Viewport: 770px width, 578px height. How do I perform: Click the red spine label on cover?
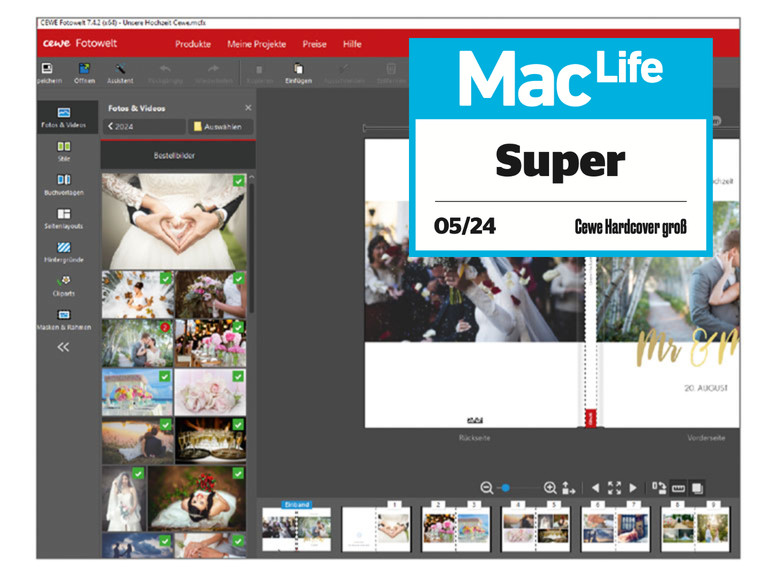click(590, 418)
